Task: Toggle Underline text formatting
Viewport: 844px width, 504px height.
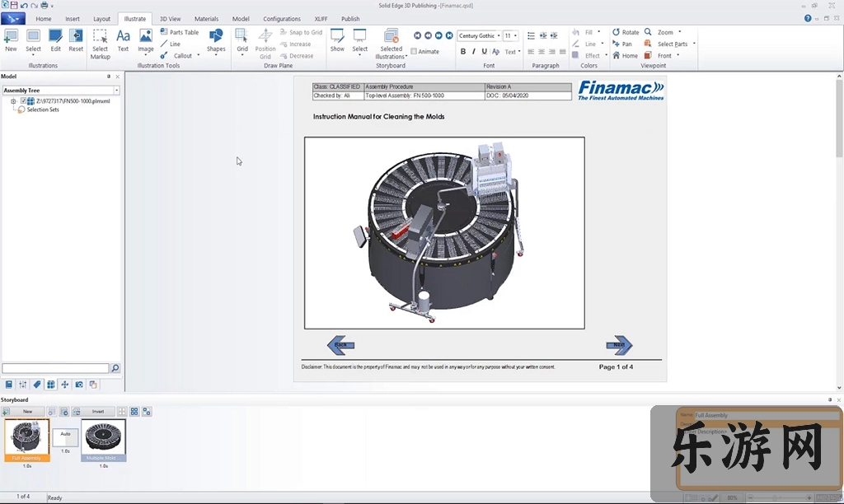Action: 484,52
